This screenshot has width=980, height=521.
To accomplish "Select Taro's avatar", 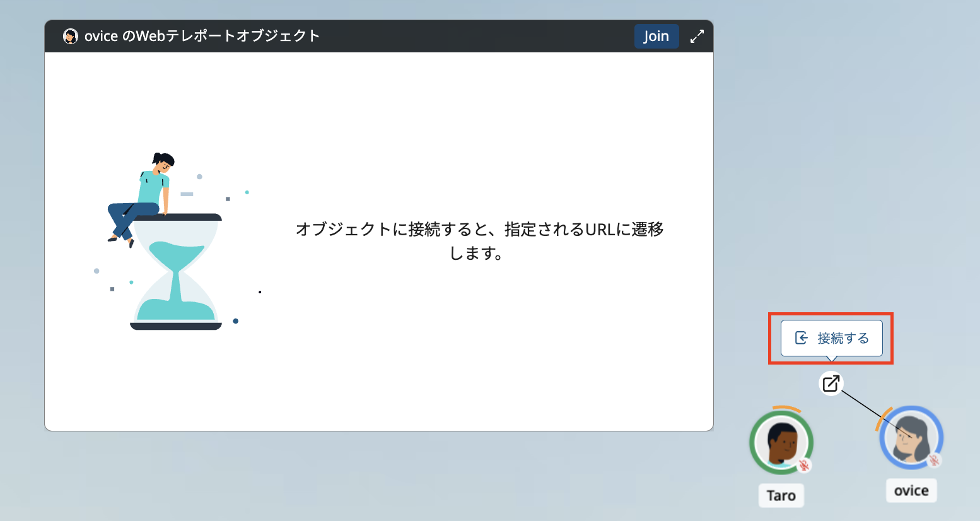I will point(781,442).
